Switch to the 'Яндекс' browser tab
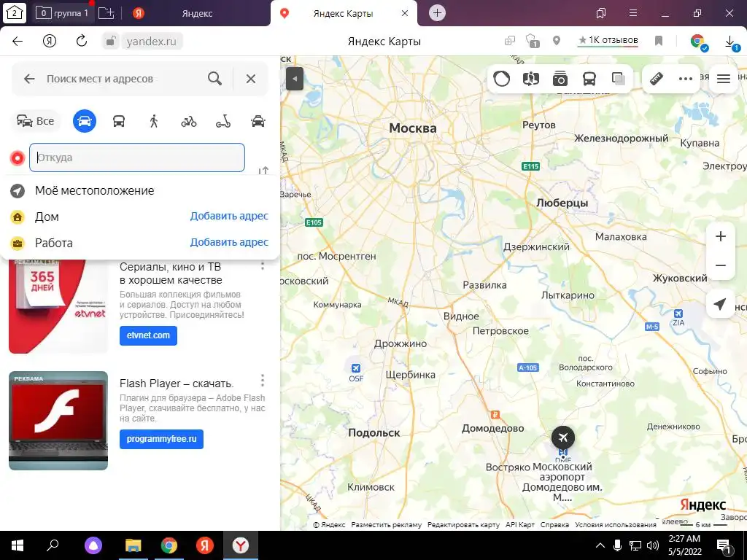747x560 pixels. click(197, 13)
